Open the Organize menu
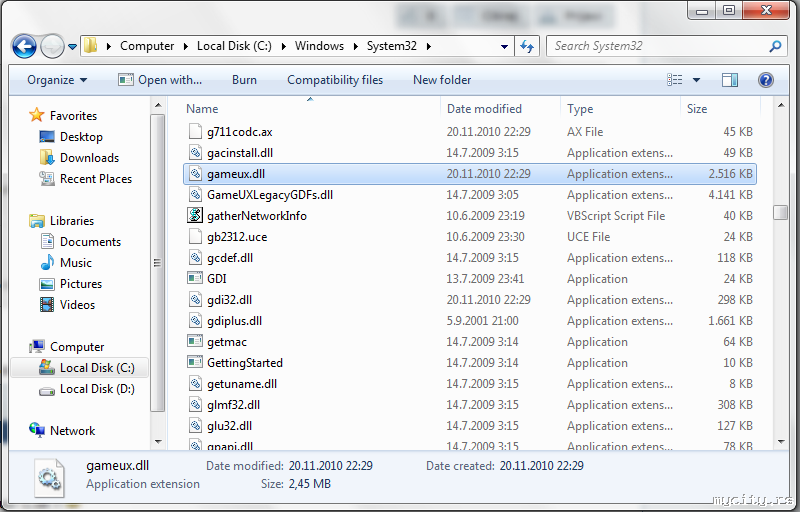 [x=57, y=80]
